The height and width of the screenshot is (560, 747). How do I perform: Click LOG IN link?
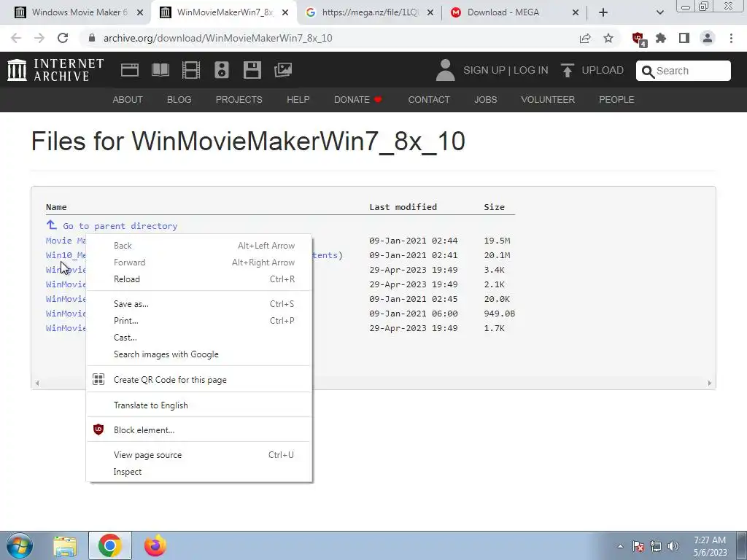pos(531,71)
